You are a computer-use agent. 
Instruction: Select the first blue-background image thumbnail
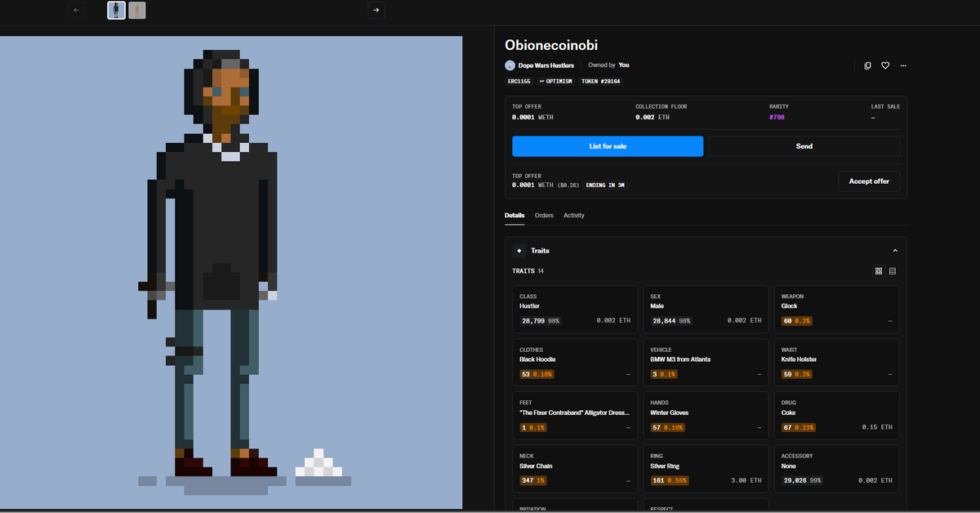click(116, 10)
